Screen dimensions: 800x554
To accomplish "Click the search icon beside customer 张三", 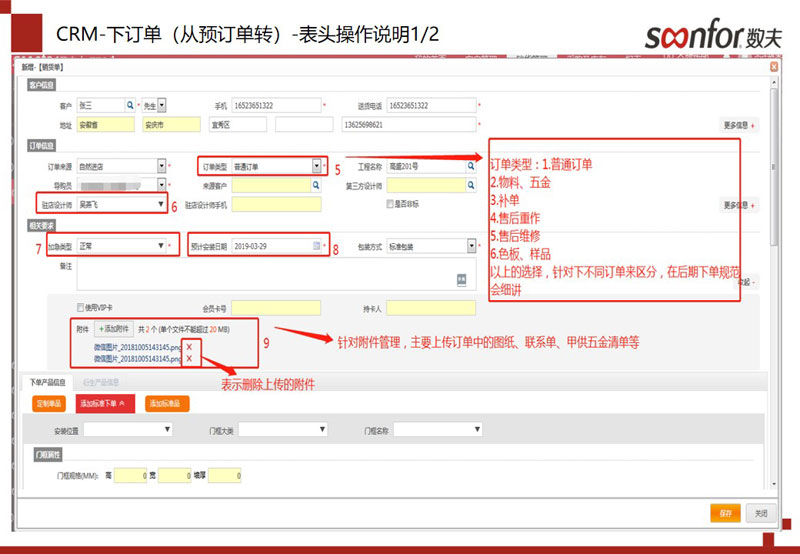I will coord(130,105).
